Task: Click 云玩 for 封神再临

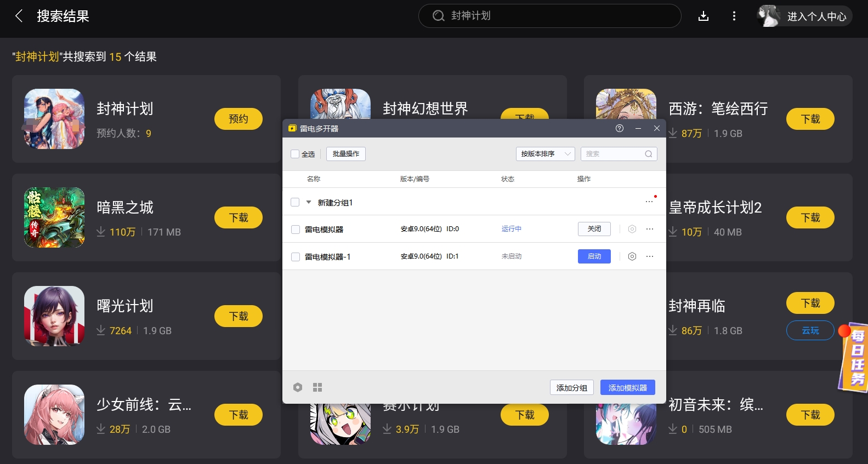Action: [810, 330]
